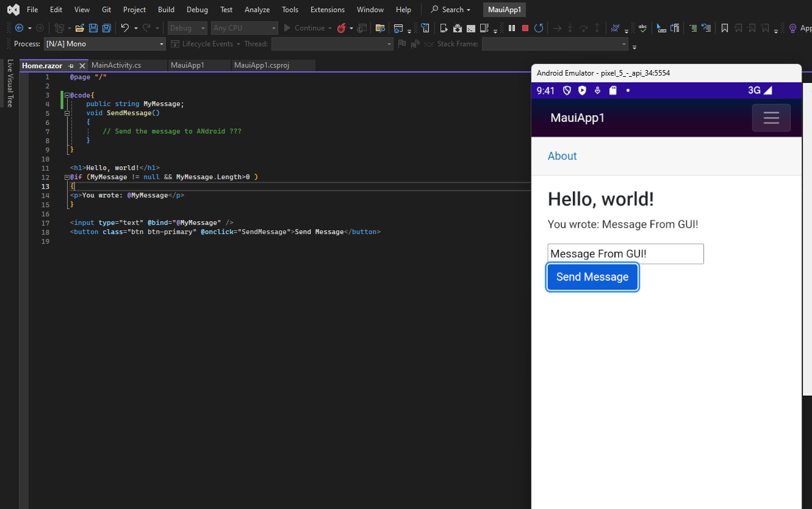Expand the Lifecycle Events dropdown
Viewport: 812px width, 509px height.
tap(238, 44)
